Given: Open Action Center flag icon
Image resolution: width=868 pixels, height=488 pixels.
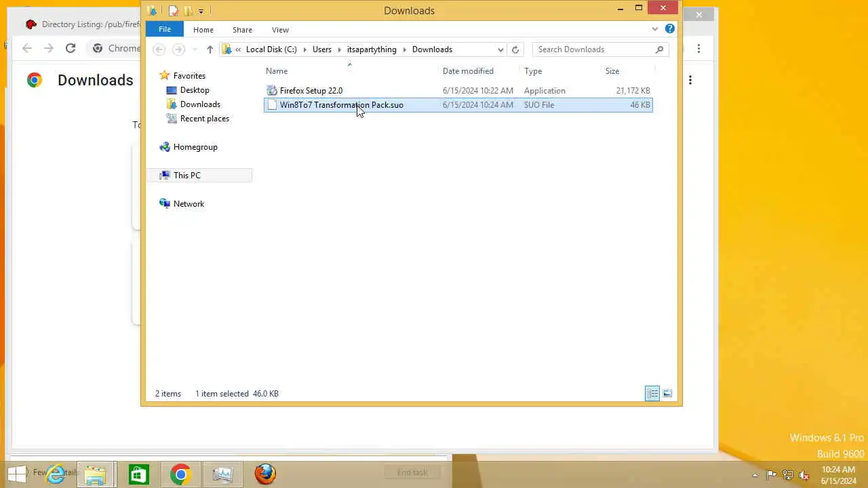Looking at the screenshot, I should click(x=771, y=475).
